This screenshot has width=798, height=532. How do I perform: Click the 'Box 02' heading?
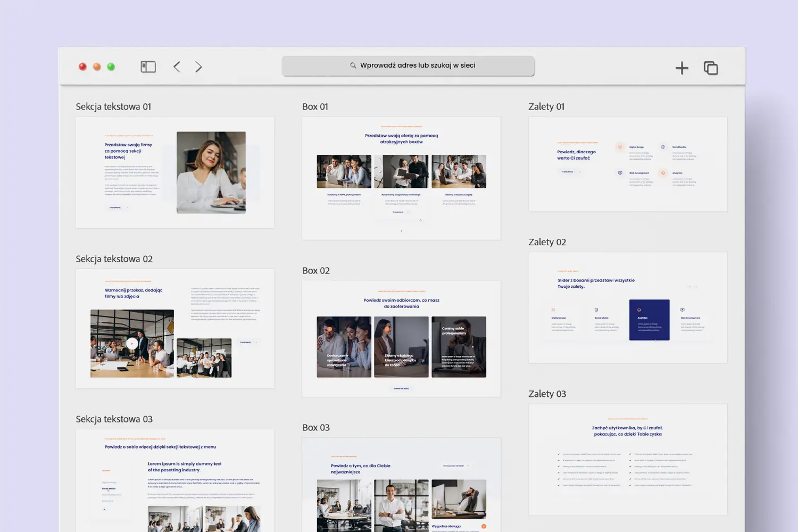[x=316, y=270]
